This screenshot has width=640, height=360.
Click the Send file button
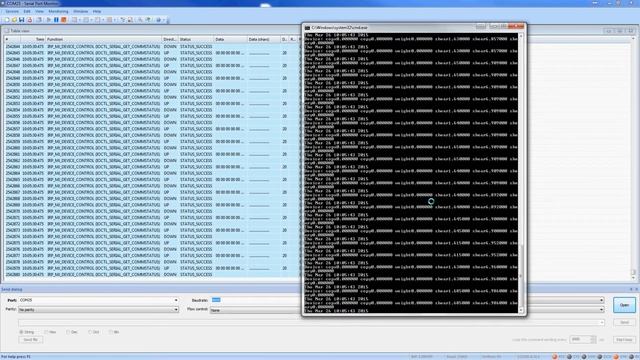[x=31, y=340]
